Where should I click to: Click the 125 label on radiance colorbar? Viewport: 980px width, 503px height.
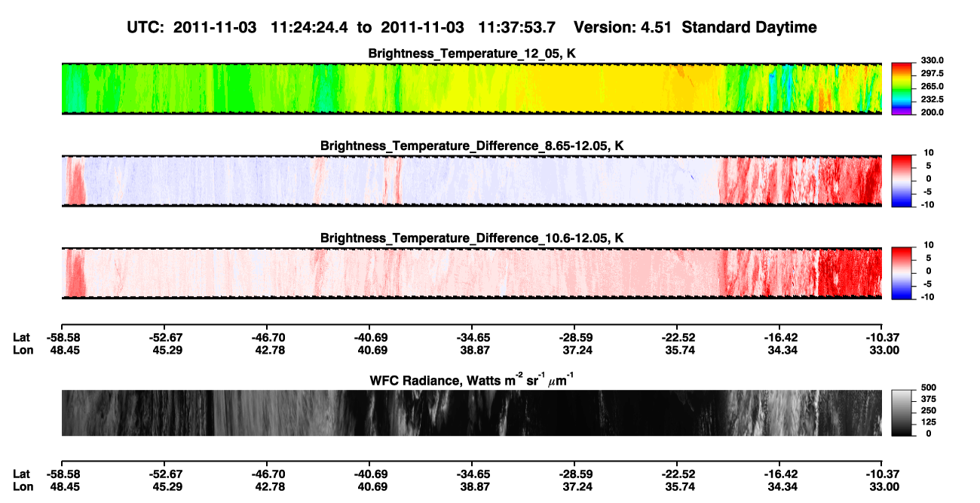(927, 422)
